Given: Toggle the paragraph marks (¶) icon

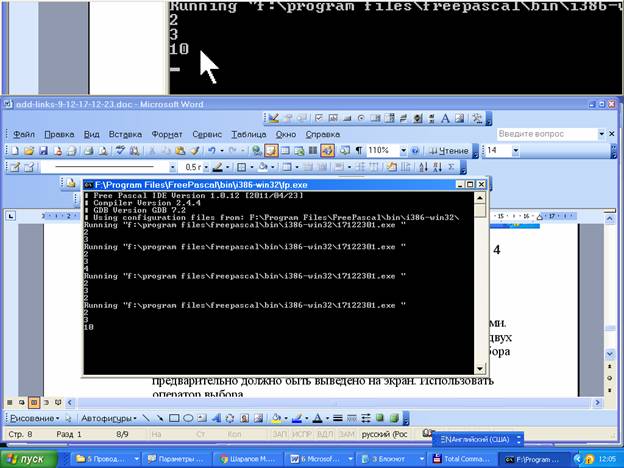Looking at the screenshot, I should click(x=359, y=151).
